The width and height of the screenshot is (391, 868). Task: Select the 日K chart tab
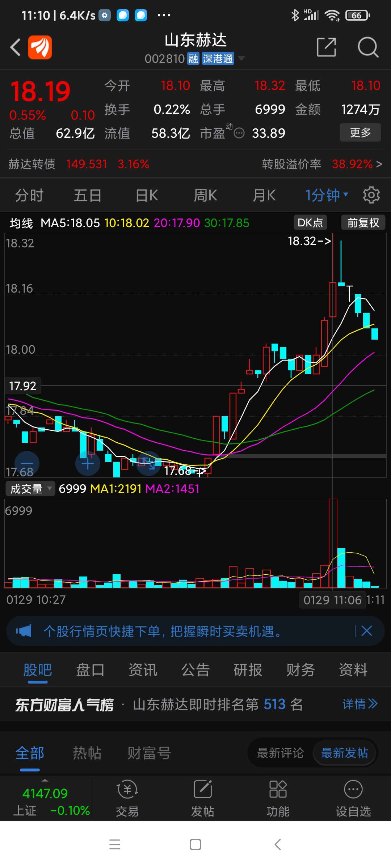click(x=147, y=195)
